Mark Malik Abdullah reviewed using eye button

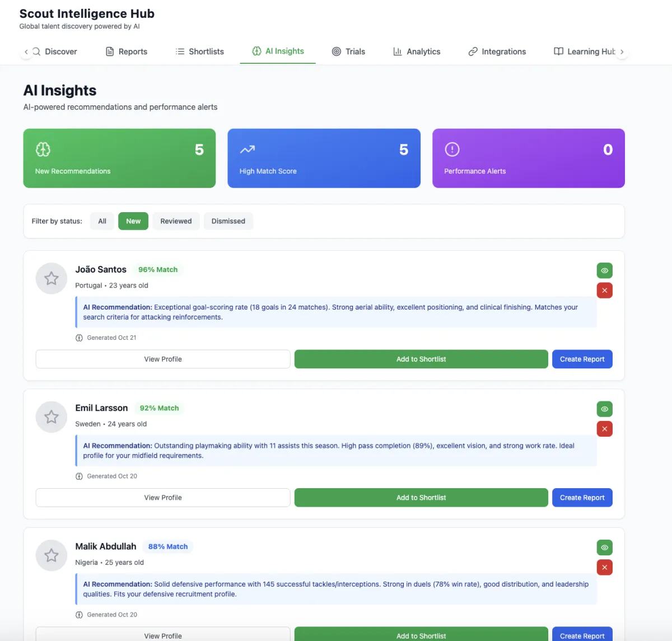[x=604, y=547]
